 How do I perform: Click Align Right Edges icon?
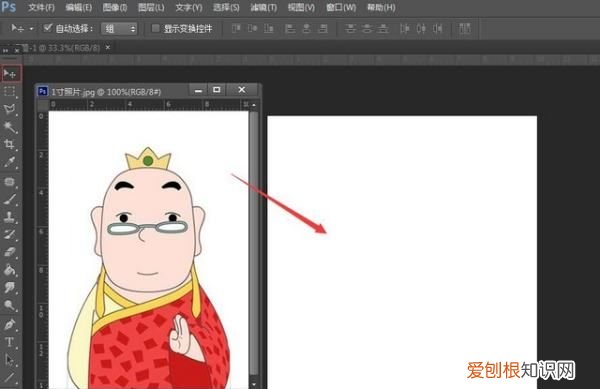pos(323,28)
